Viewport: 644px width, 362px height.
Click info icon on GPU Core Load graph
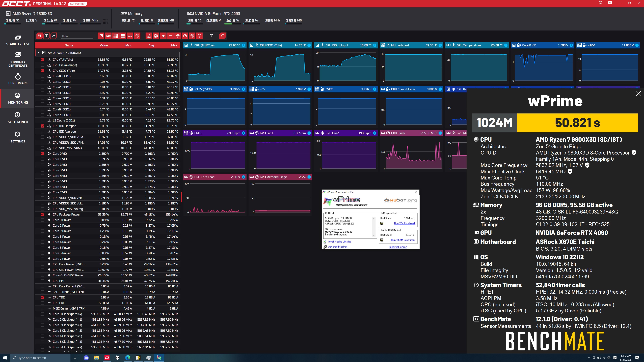click(x=244, y=177)
